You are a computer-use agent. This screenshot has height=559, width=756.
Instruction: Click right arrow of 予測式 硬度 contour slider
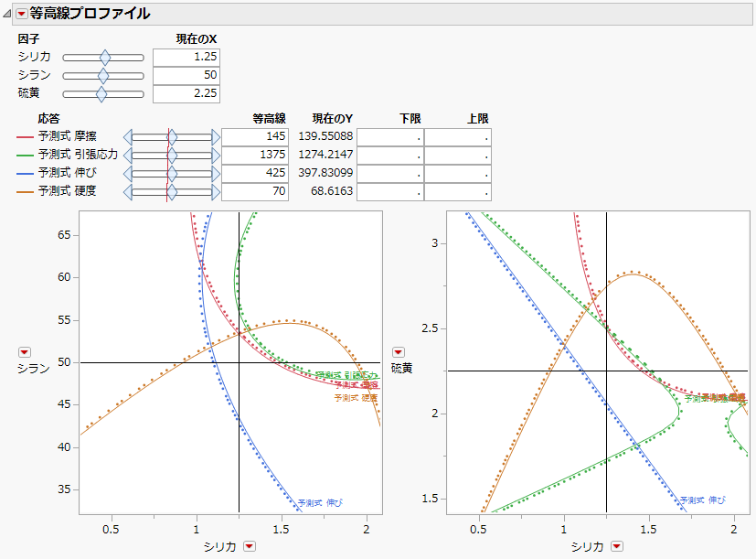coord(216,192)
